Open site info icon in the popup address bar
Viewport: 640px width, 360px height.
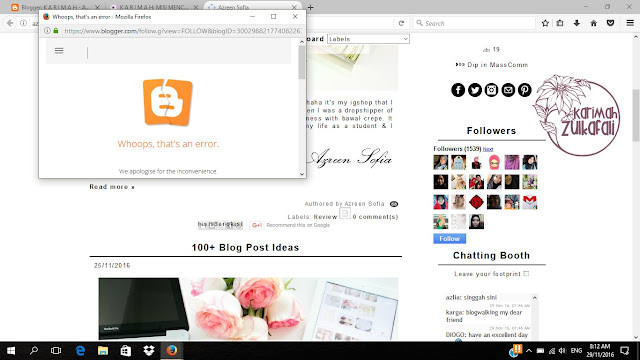tap(47, 31)
